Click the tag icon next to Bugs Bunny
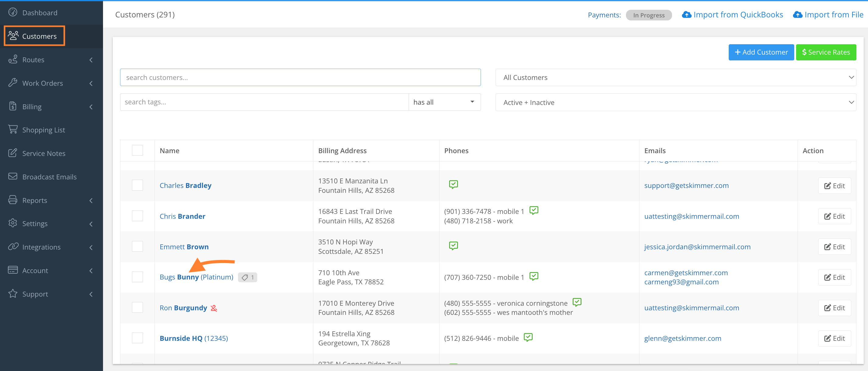This screenshot has width=868, height=371. pos(245,277)
